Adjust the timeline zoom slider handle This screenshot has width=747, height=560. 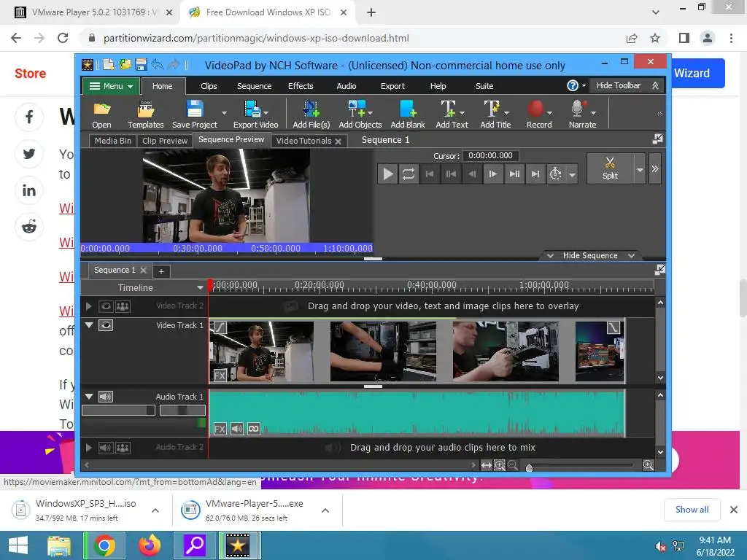tap(529, 467)
